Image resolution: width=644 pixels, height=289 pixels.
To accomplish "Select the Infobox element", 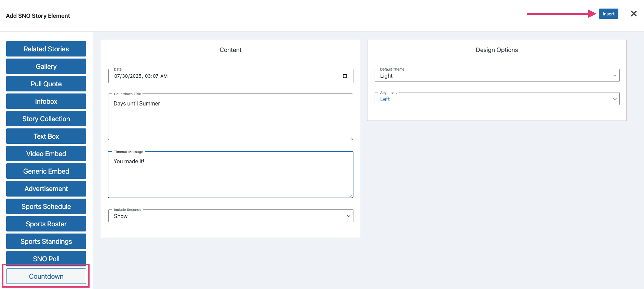I will tap(46, 101).
